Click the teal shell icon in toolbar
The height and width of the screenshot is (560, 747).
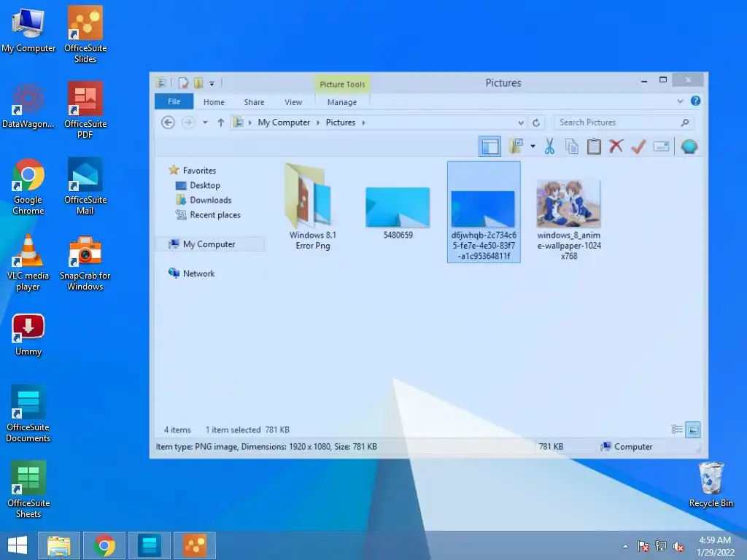pyautogui.click(x=689, y=146)
